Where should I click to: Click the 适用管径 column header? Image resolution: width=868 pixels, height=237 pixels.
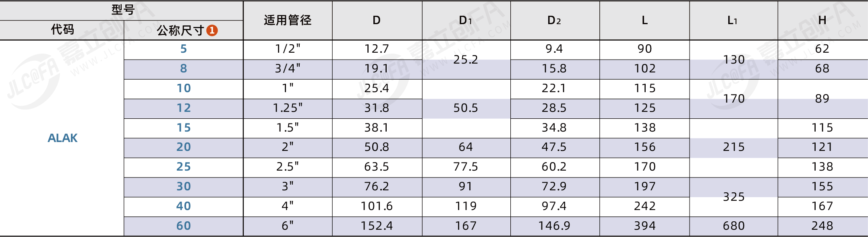[x=288, y=20]
